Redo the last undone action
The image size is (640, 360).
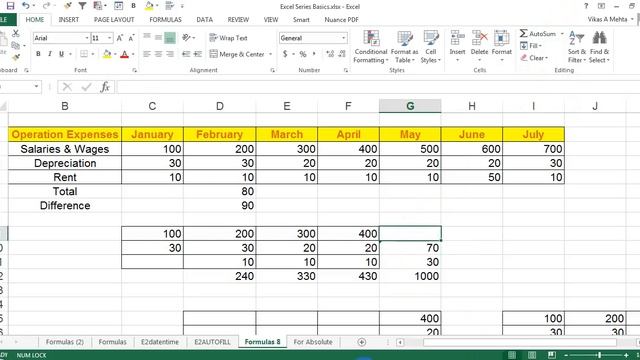46,6
